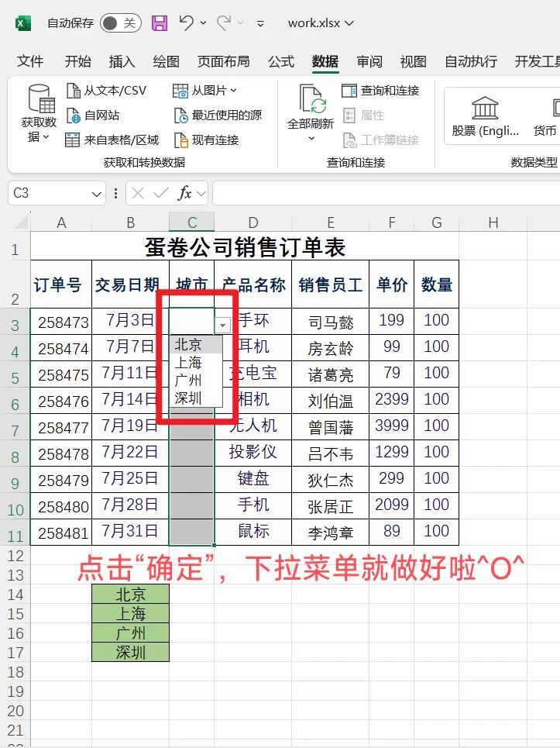The height and width of the screenshot is (748, 560).
Task: Click the 销售员工 header cell
Action: click(330, 284)
